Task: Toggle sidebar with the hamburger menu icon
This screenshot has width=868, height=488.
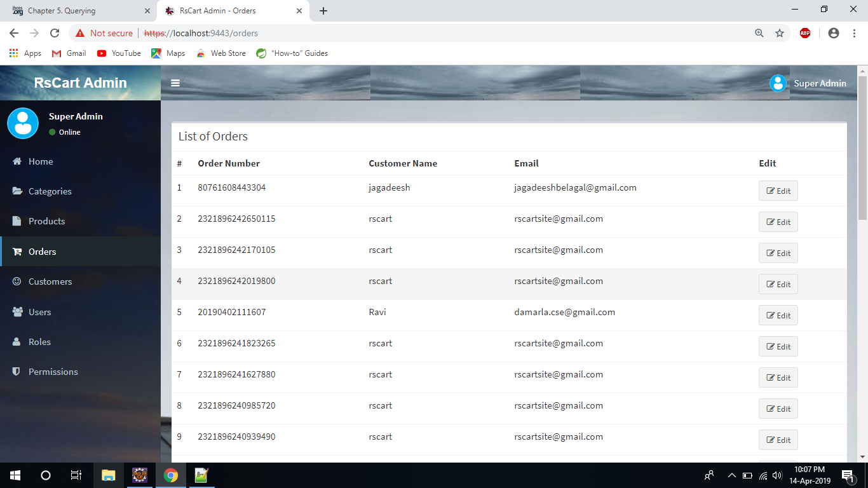Action: (x=175, y=83)
